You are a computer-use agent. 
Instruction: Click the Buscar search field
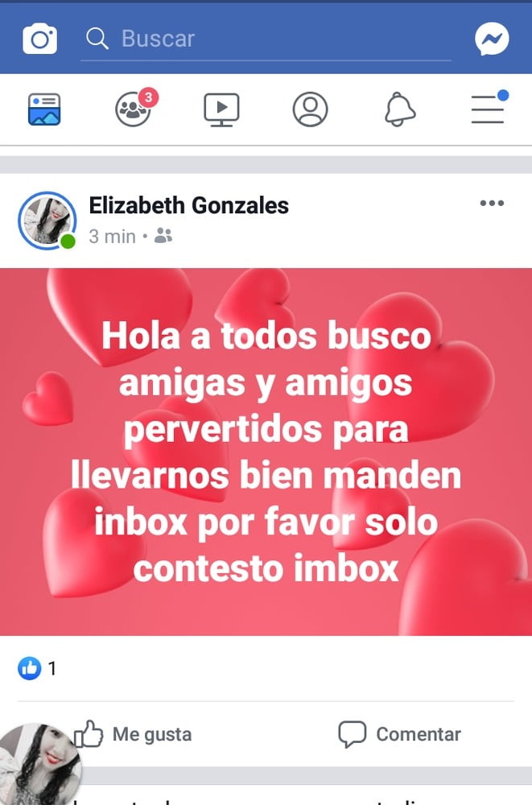(x=266, y=39)
